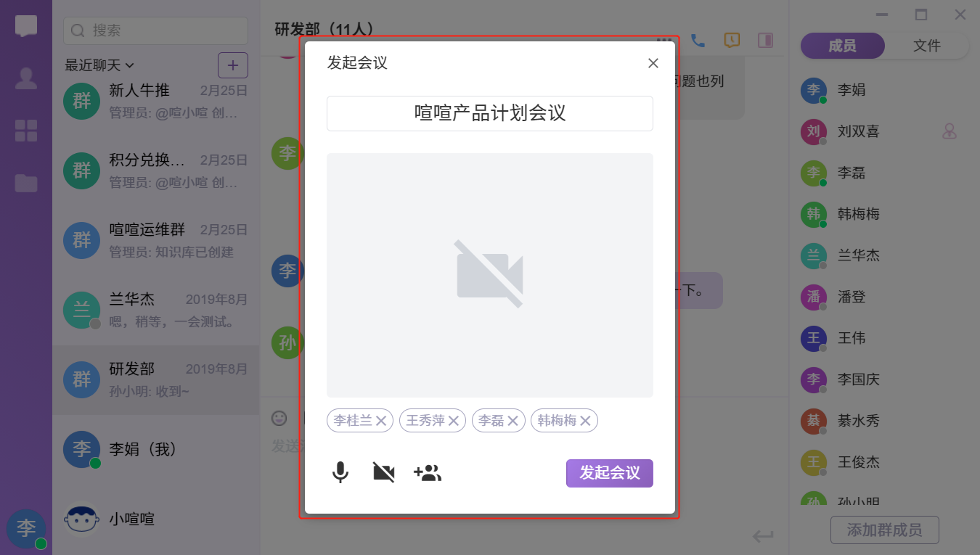Remove 王秀萍 from participant tags
The image size is (980, 555).
click(454, 421)
